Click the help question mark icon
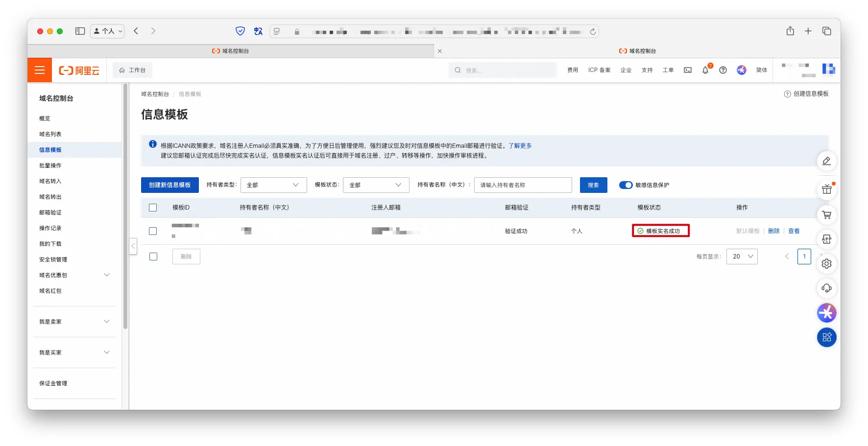 tap(723, 70)
